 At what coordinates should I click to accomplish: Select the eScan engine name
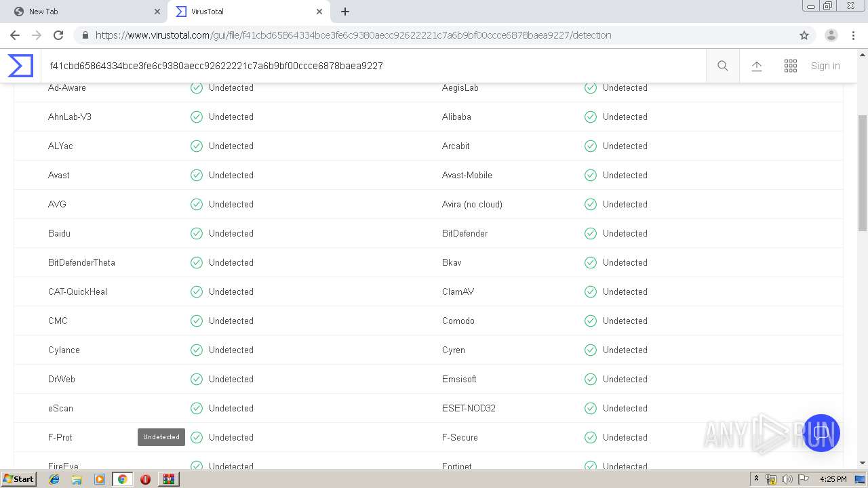(x=60, y=408)
